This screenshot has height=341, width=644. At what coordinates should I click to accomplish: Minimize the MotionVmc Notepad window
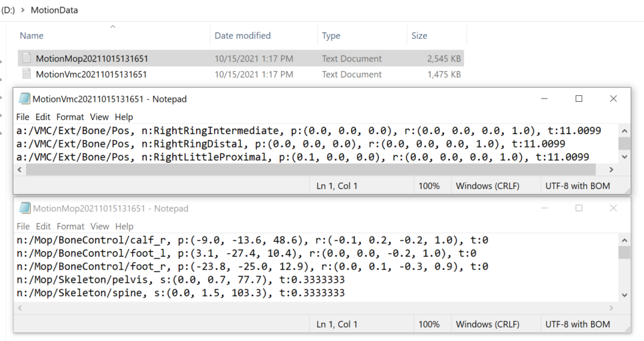(x=545, y=99)
